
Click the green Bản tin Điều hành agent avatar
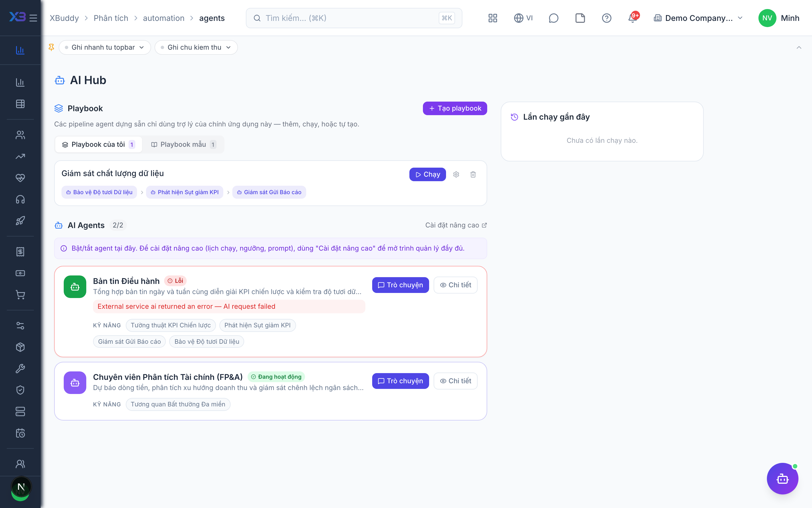[x=75, y=286]
